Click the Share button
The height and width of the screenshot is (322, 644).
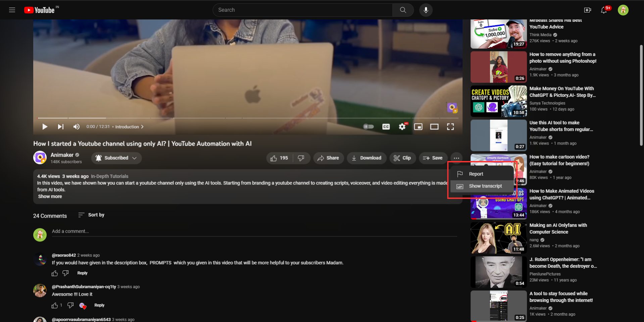click(328, 158)
